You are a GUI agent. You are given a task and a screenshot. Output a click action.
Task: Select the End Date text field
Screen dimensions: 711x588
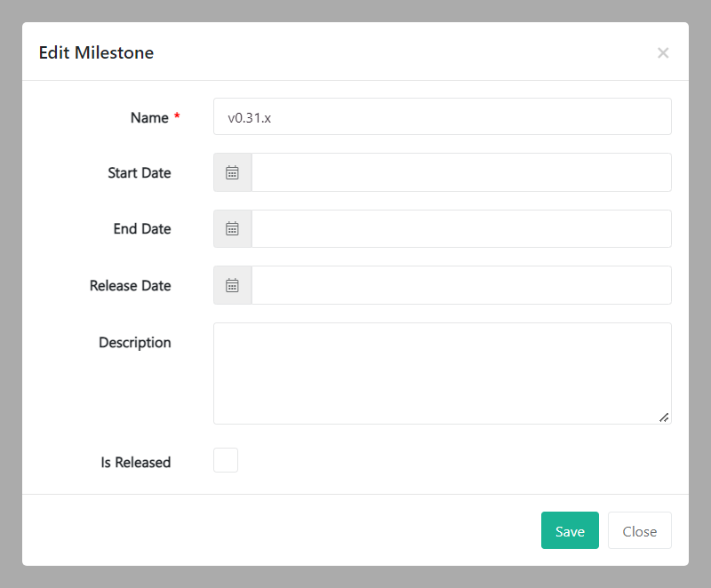click(460, 229)
